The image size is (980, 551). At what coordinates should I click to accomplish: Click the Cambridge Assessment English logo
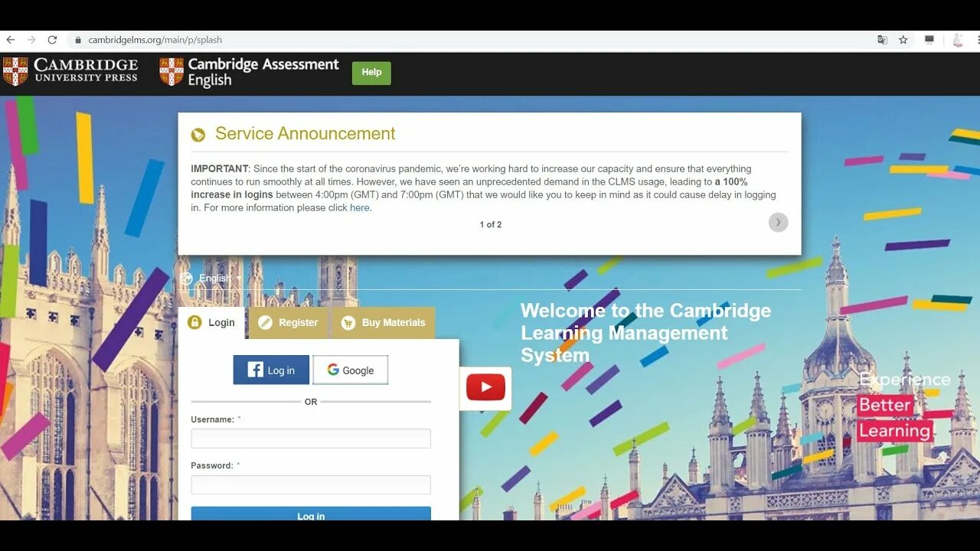coord(250,73)
